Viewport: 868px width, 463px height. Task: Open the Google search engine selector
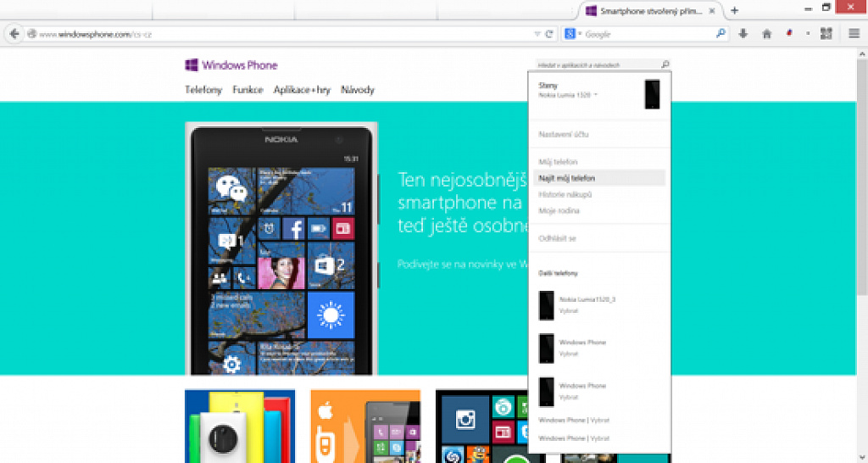coord(572,34)
